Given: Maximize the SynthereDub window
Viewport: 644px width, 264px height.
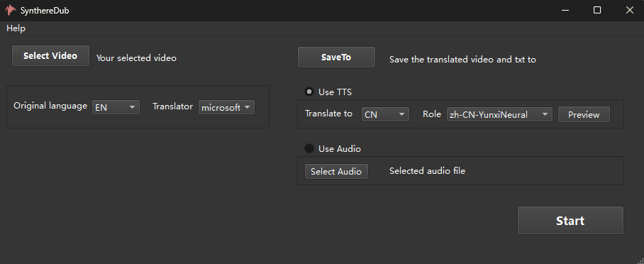Looking at the screenshot, I should pos(597,10).
